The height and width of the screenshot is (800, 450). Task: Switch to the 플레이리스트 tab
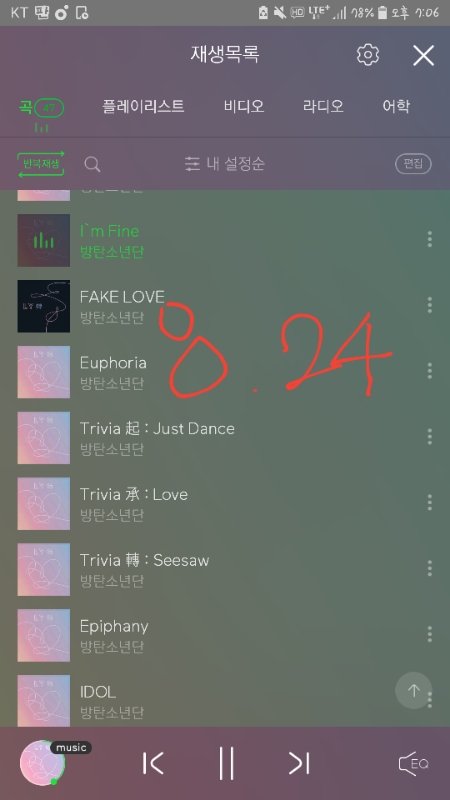point(143,107)
